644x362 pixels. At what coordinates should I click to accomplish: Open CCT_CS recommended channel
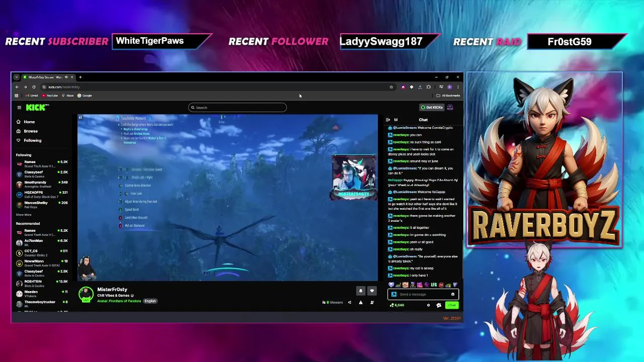[42, 252]
